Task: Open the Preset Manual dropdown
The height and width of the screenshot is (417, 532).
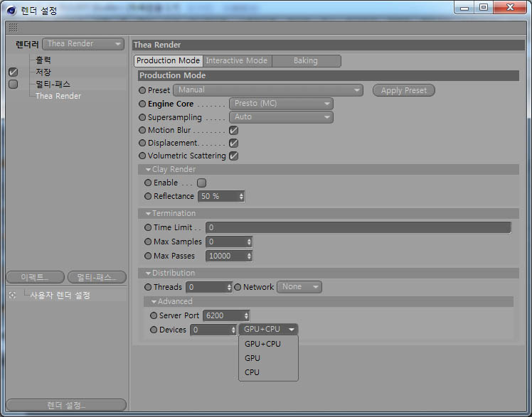Action: [x=268, y=90]
